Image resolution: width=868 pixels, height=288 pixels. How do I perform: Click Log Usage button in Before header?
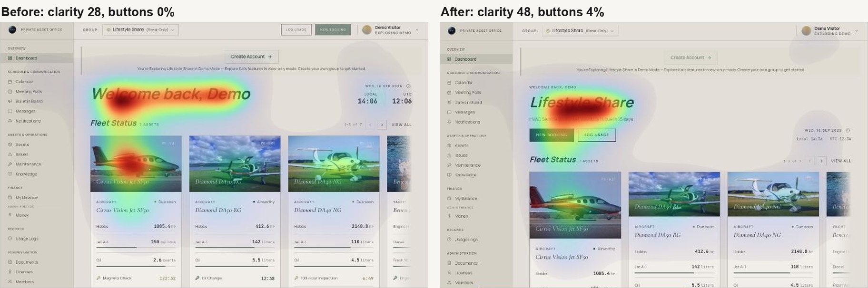point(296,29)
